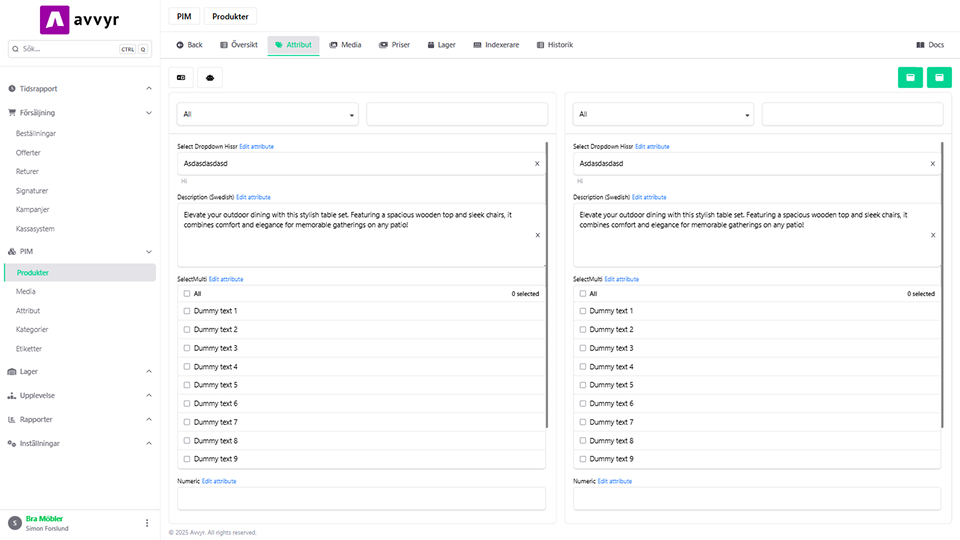Open the Historik tab
This screenshot has width=960, height=540.
click(x=554, y=45)
